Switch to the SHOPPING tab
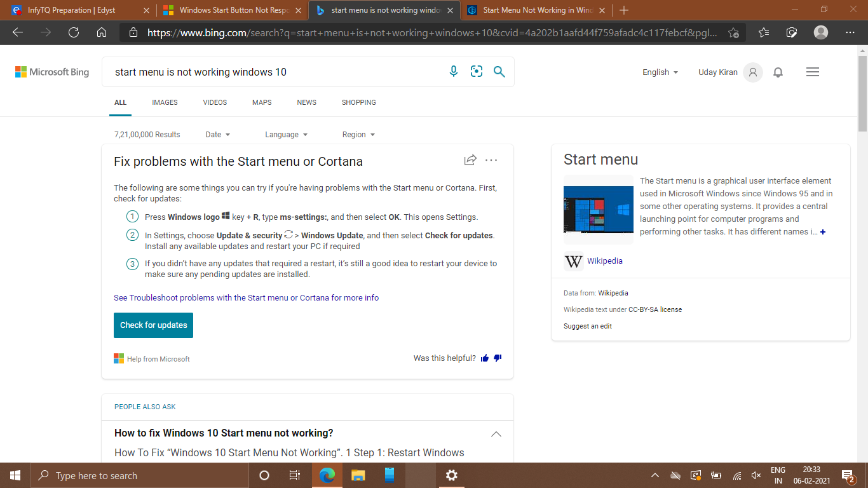Viewport: 868px width, 488px height. coord(358,102)
